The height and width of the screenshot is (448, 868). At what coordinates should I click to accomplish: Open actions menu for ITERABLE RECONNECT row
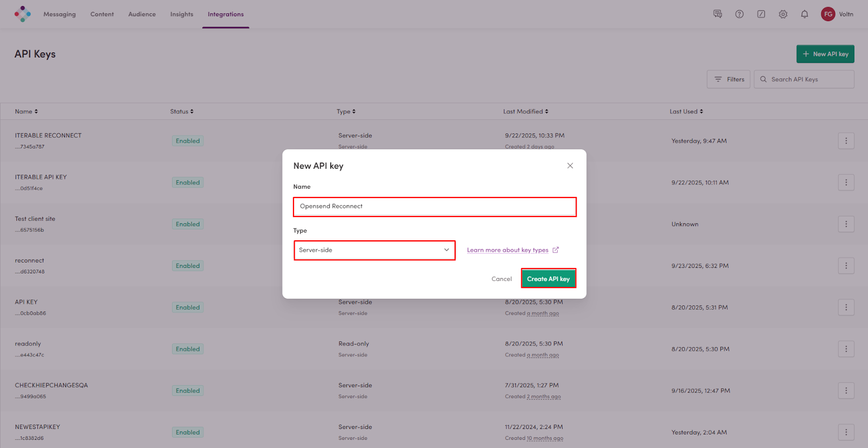click(846, 141)
